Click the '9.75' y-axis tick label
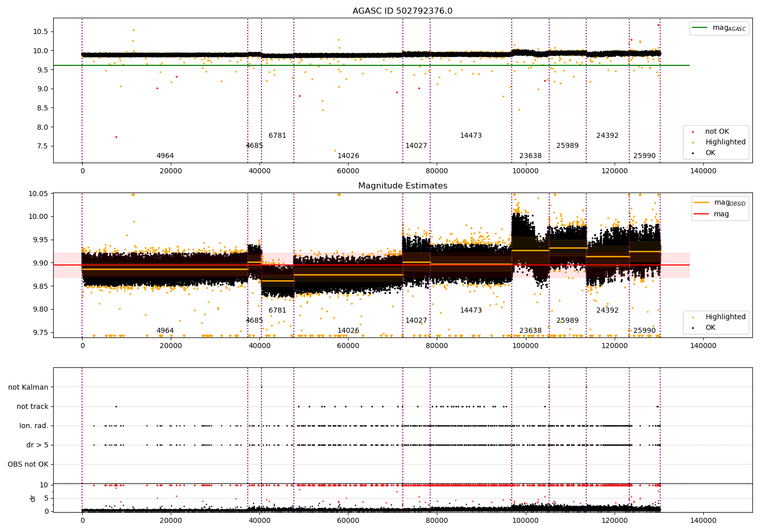Screen dimensions: 760x532 [40, 333]
